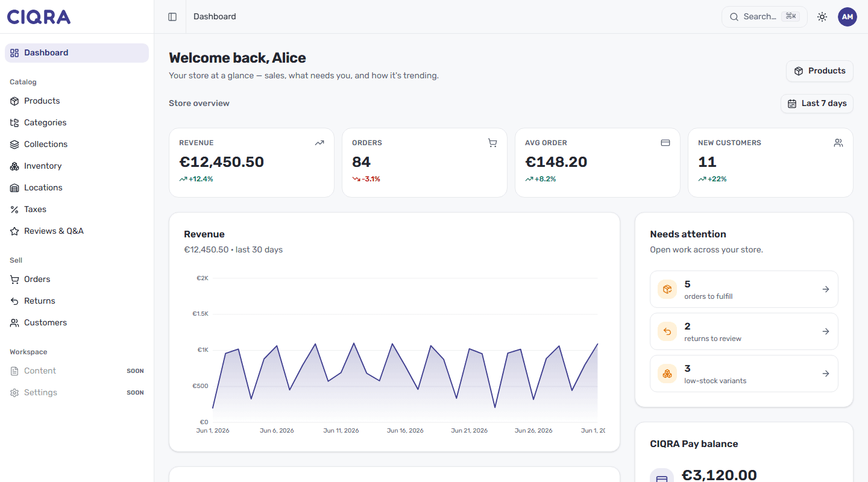Click the Collections layers icon
Image resolution: width=868 pixels, height=482 pixels.
(x=14, y=145)
